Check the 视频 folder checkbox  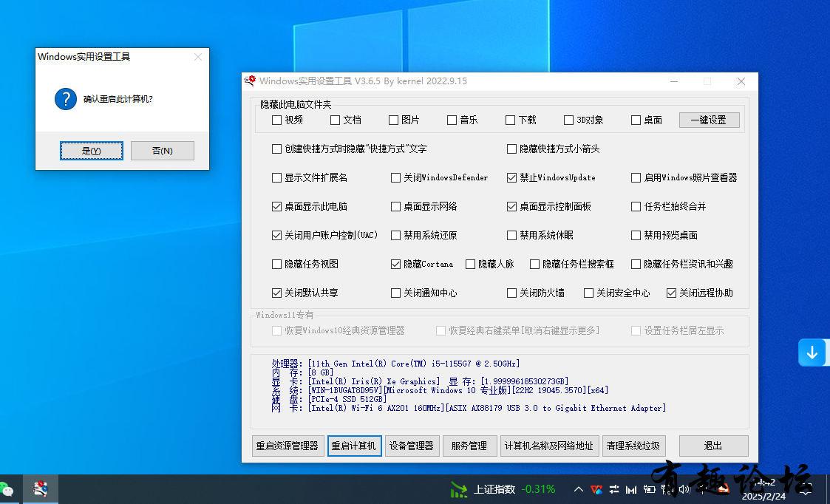click(x=276, y=120)
